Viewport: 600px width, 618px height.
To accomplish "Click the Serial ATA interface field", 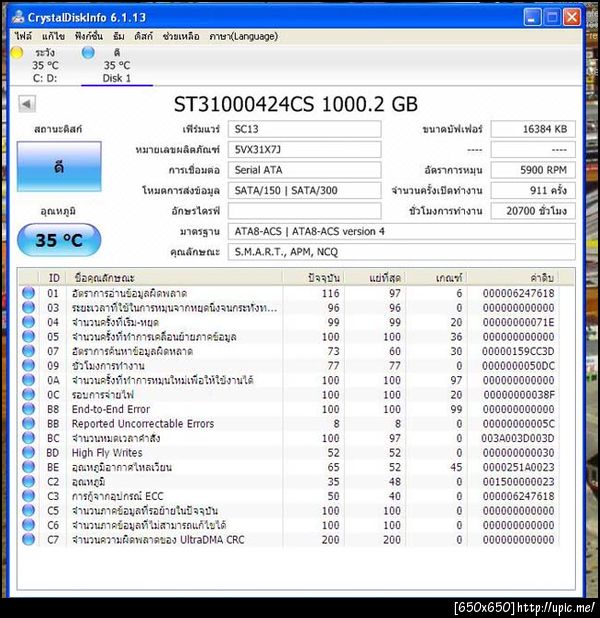I will click(x=304, y=170).
